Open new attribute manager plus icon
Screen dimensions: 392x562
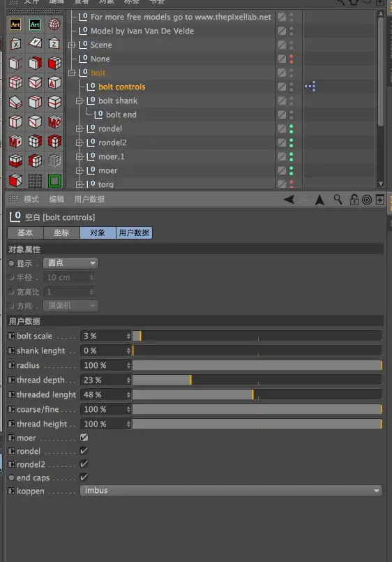coord(380,199)
